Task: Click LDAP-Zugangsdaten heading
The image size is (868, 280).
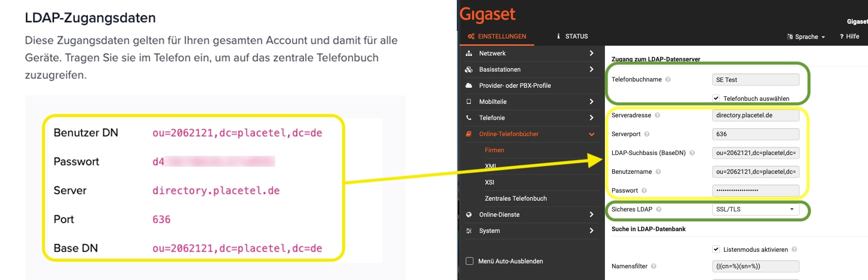Action: tap(90, 18)
